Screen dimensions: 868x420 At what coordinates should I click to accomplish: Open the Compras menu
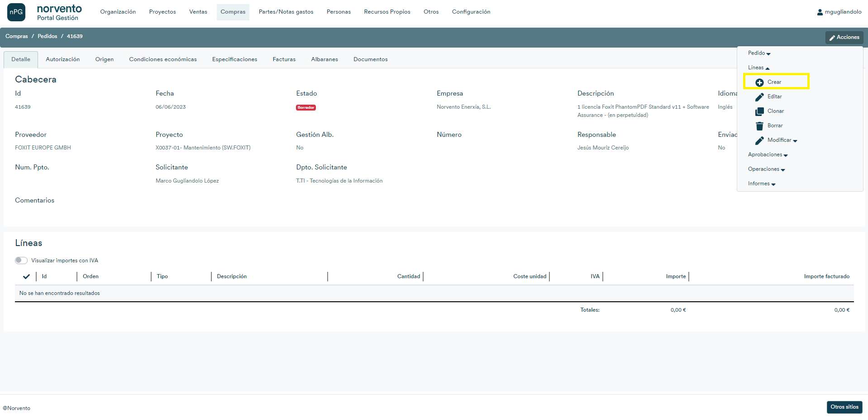click(x=233, y=12)
